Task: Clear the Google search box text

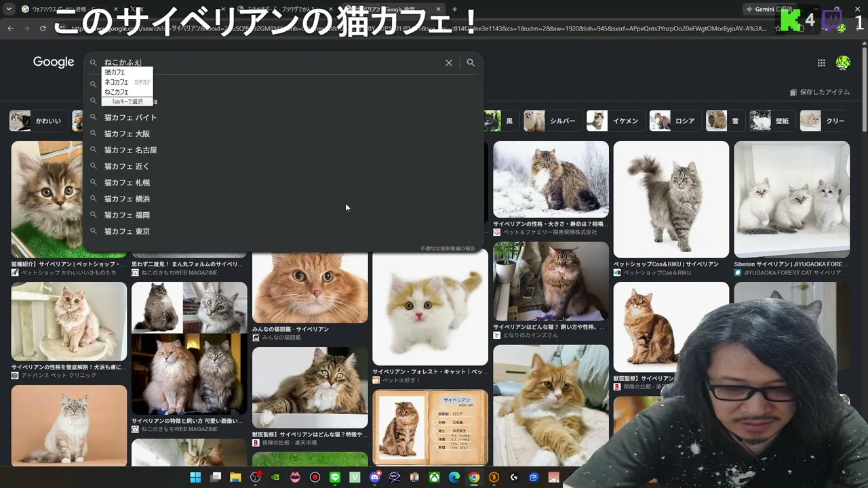Action: [x=449, y=62]
